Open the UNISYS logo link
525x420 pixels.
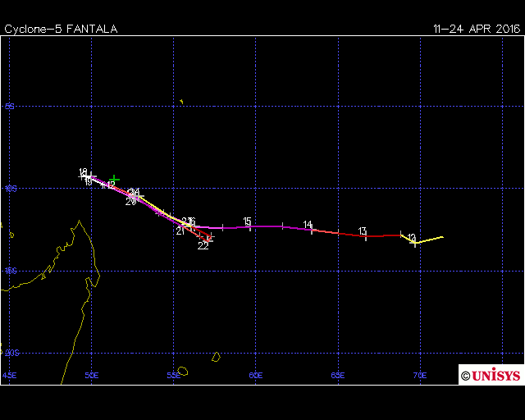click(x=491, y=375)
